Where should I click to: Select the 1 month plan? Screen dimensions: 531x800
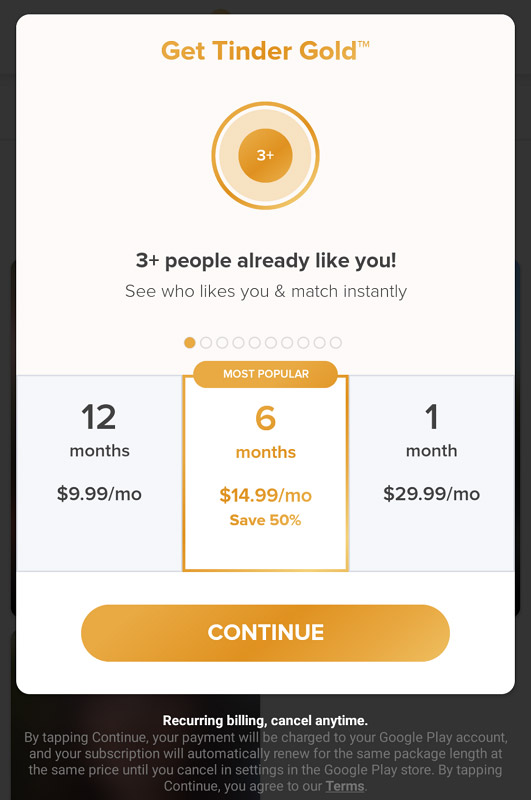(432, 473)
